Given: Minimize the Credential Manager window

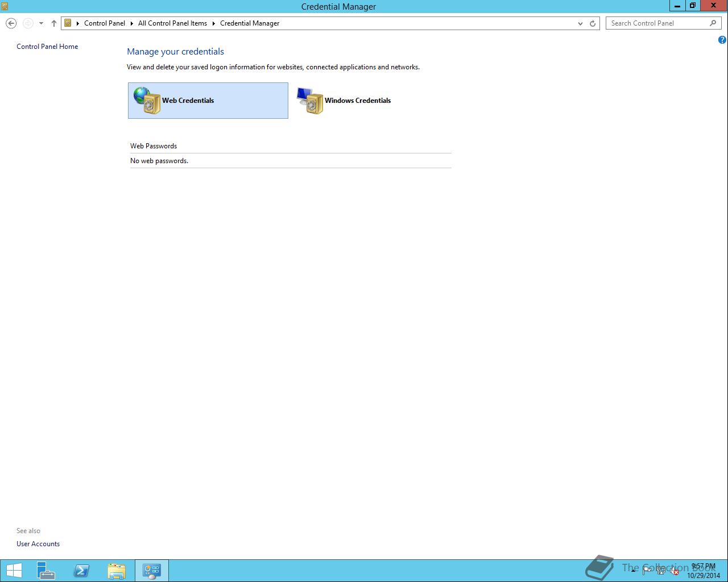Looking at the screenshot, I should pyautogui.click(x=677, y=6).
